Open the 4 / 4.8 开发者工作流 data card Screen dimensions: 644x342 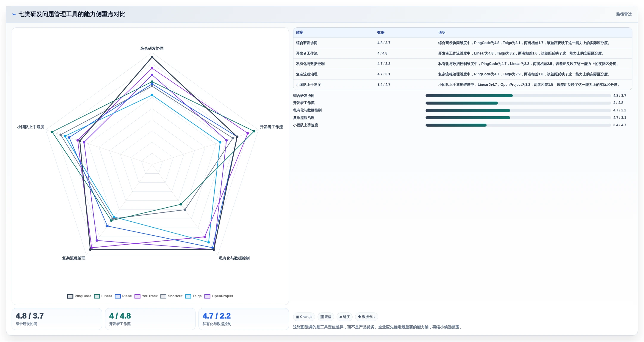point(150,319)
